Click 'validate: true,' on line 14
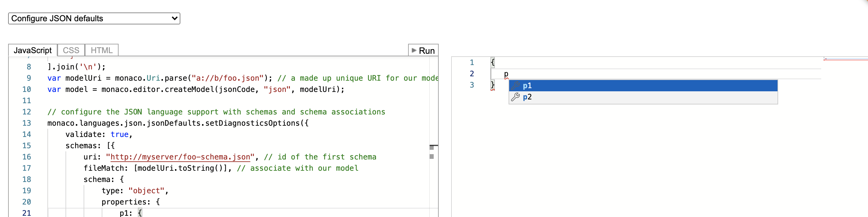Image resolution: width=868 pixels, height=217 pixels. click(99, 134)
